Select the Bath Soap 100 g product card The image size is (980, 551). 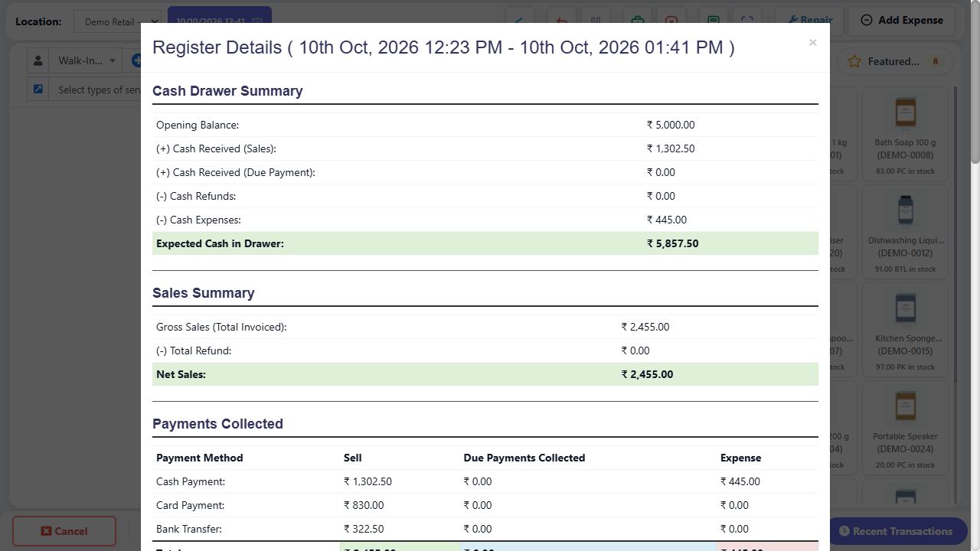905,134
